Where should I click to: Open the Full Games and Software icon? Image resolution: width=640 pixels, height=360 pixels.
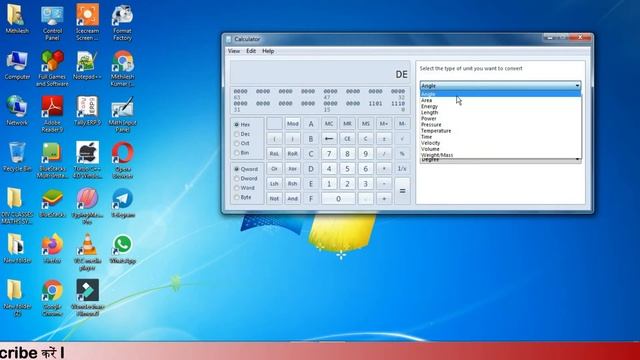coord(52,68)
